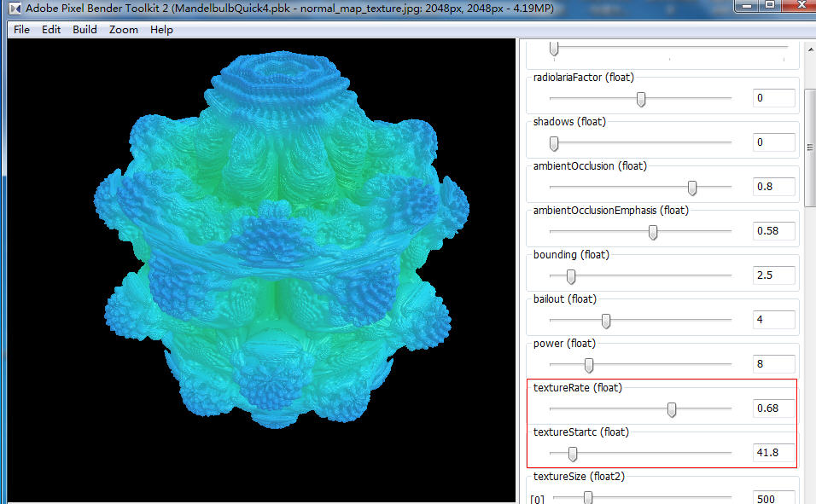Click the bailout value field showing 4

774,319
